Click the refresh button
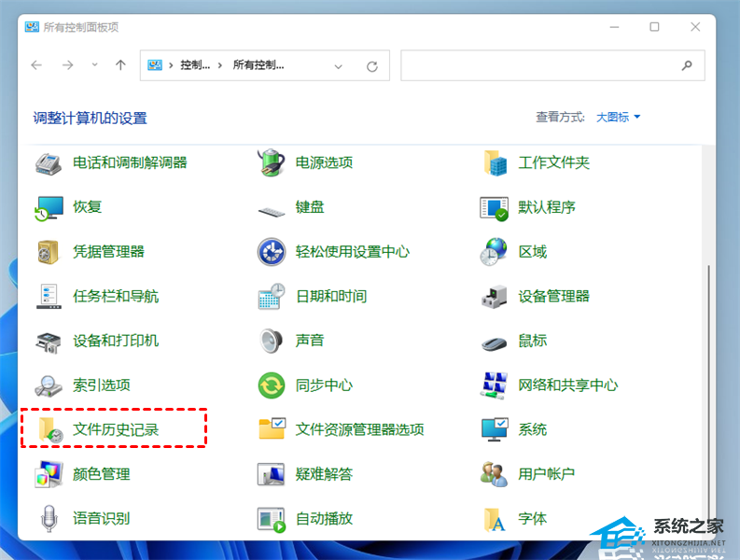Viewport: 740px width, 560px height. click(x=372, y=65)
